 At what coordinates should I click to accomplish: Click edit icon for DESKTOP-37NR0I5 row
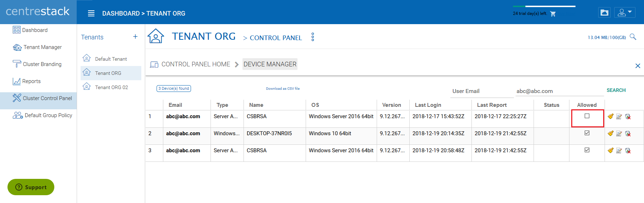(619, 133)
